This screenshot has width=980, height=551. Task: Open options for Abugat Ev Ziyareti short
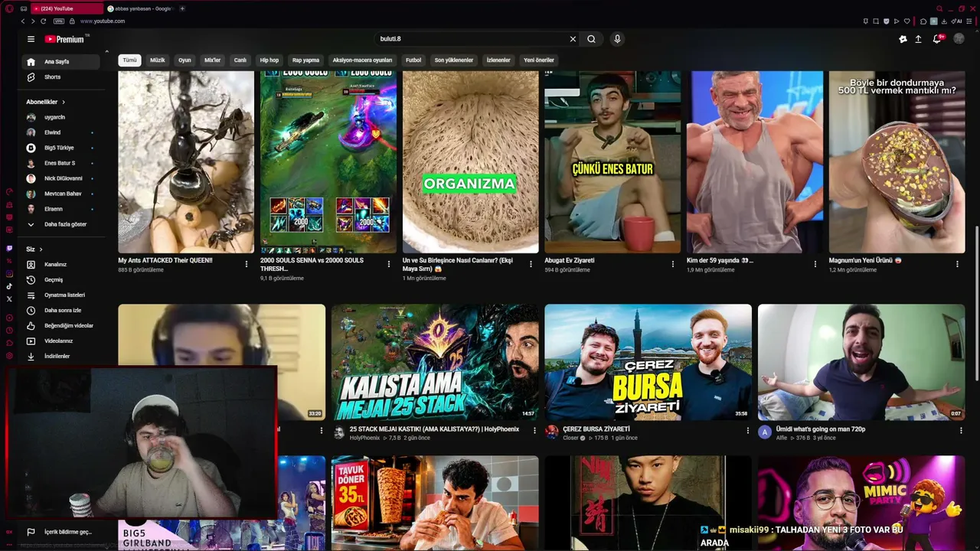tap(673, 264)
